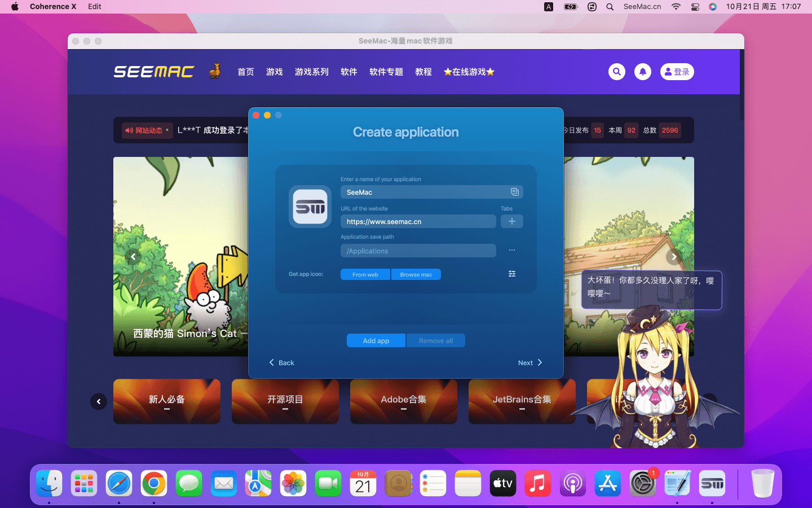
Task: Click the Siri icon in menu bar
Action: pyautogui.click(x=713, y=7)
